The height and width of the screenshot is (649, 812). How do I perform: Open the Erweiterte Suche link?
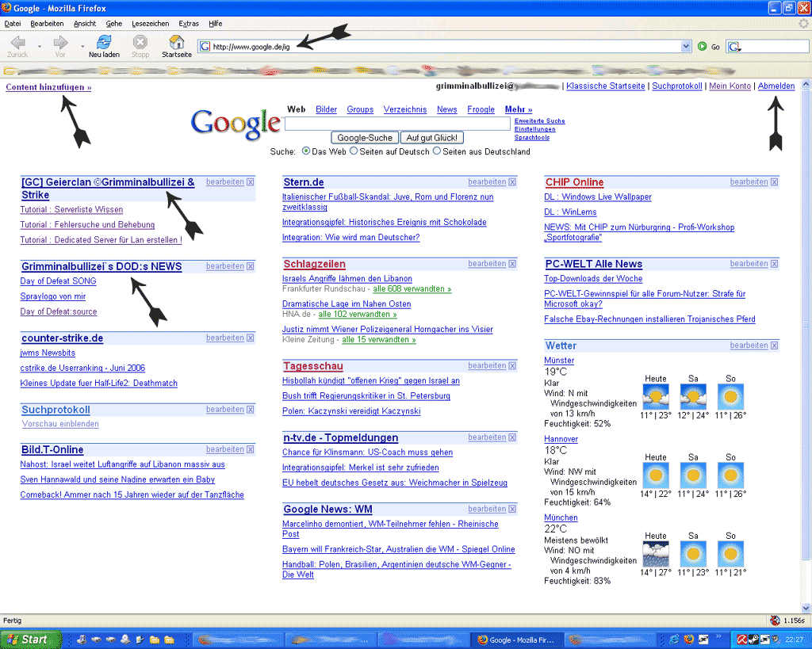[x=539, y=121]
